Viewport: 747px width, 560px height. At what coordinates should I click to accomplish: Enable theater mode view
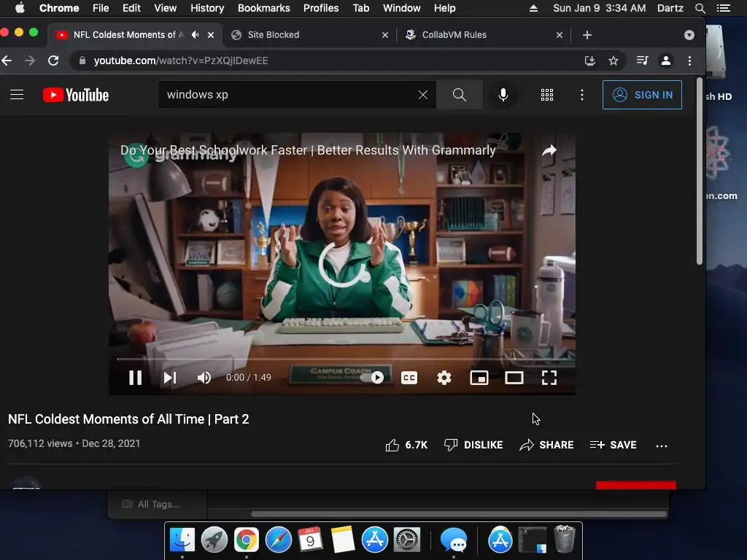tap(514, 378)
